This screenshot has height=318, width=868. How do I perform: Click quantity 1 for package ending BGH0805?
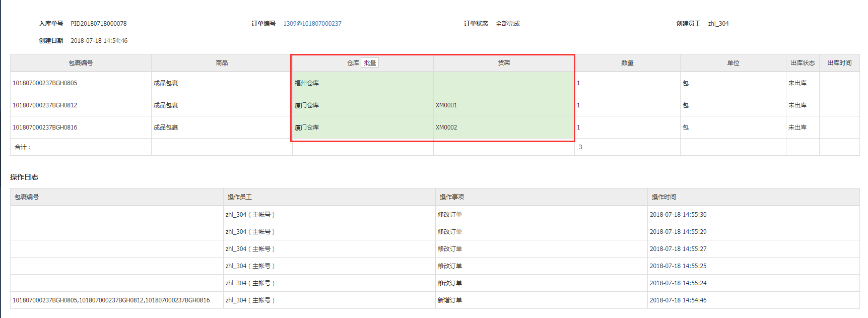coord(578,83)
